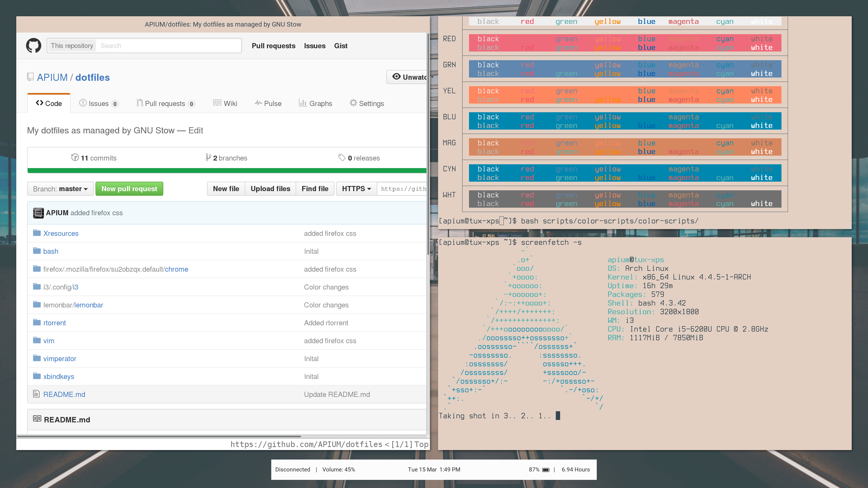Switch to the Wiki tab
The image size is (868, 488).
click(x=225, y=103)
